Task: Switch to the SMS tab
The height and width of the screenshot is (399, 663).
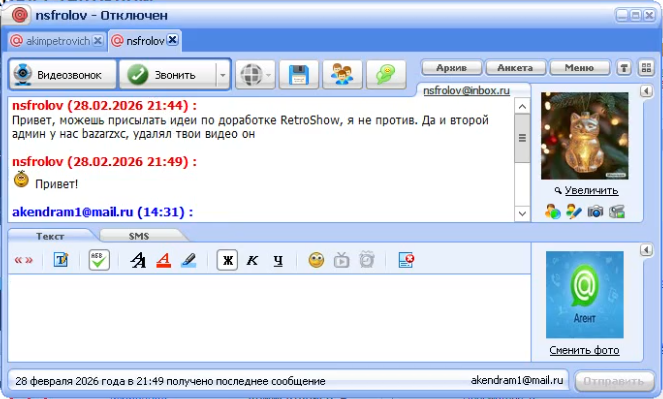Action: point(139,236)
